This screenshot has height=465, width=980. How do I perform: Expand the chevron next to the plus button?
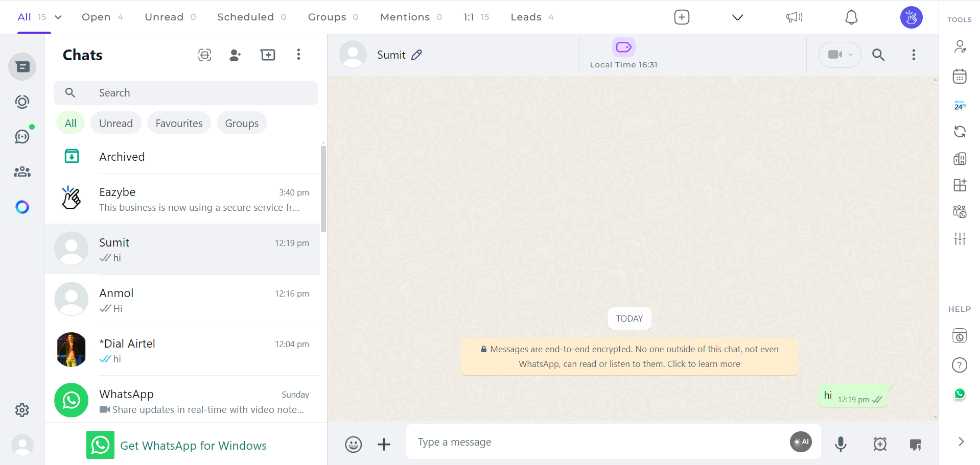(737, 17)
